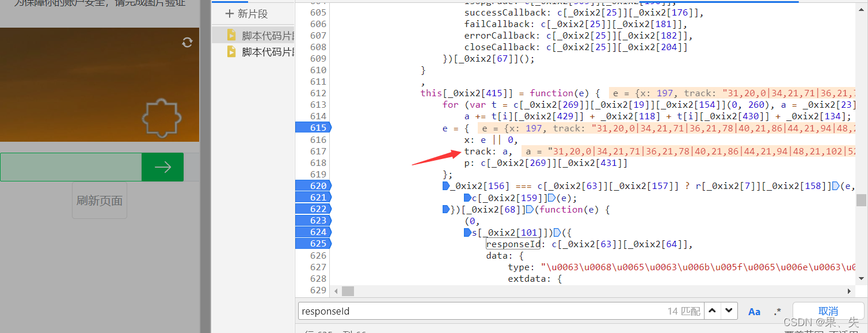This screenshot has height=333, width=868.
Task: Click 'this[_0xix2[415]] = function(e)' code
Action: pos(511,93)
